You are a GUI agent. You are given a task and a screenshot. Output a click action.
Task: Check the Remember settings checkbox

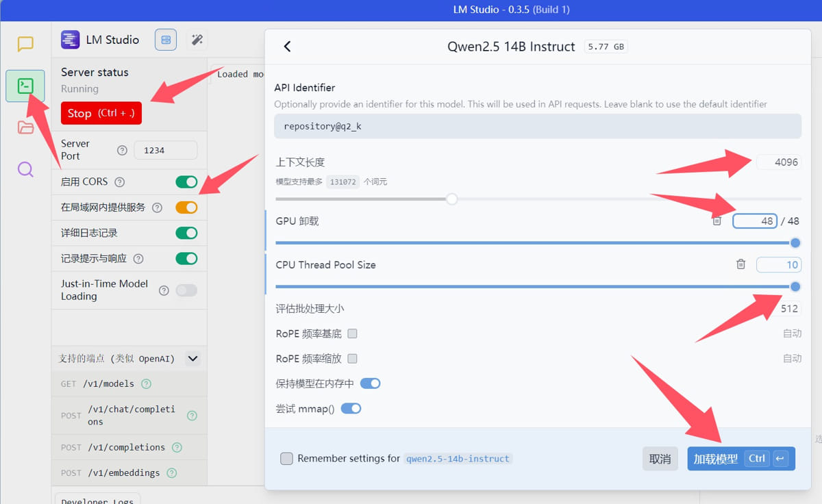coord(287,459)
